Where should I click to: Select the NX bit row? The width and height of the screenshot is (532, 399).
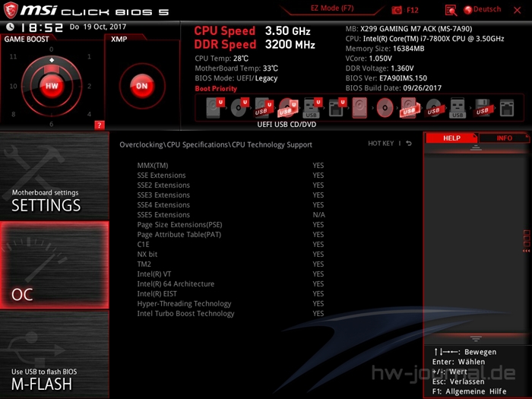[x=231, y=254]
